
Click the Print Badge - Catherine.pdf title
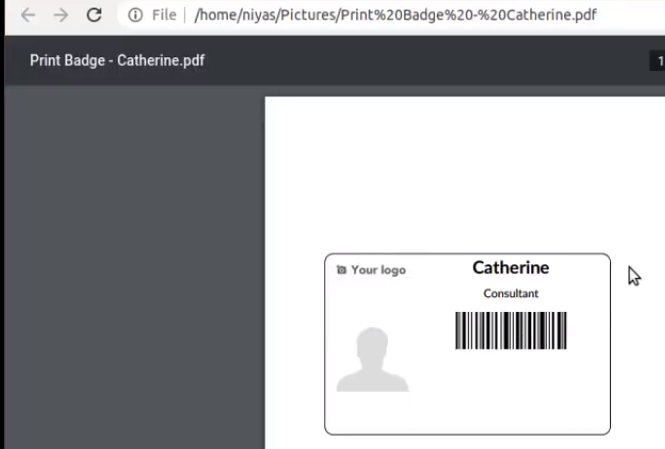(x=117, y=61)
